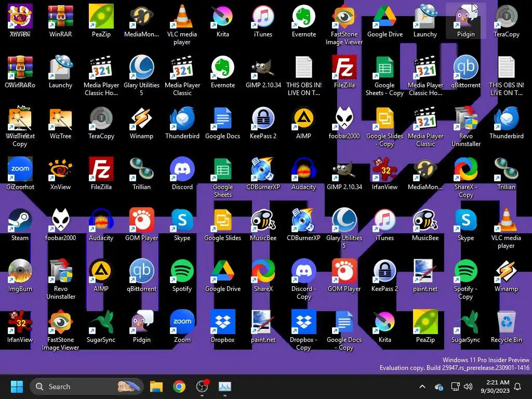The height and width of the screenshot is (399, 532).
Task: Select the text file next to FileZilla
Action: pyautogui.click(x=303, y=76)
